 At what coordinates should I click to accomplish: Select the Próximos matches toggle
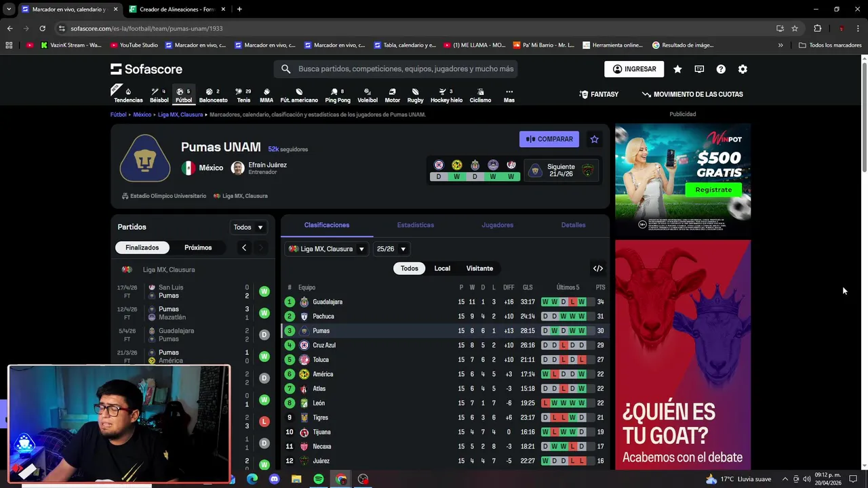pyautogui.click(x=198, y=247)
